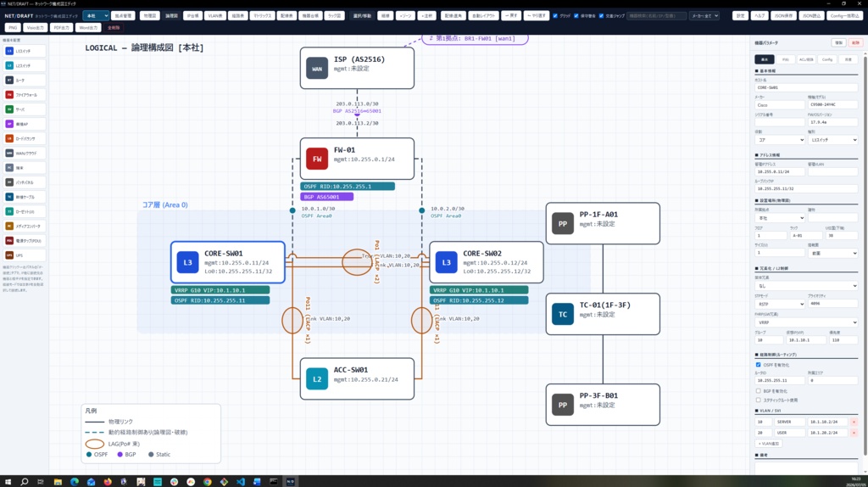Open Windows Search on the taskbar
Image resolution: width=868 pixels, height=487 pixels.
click(25, 481)
